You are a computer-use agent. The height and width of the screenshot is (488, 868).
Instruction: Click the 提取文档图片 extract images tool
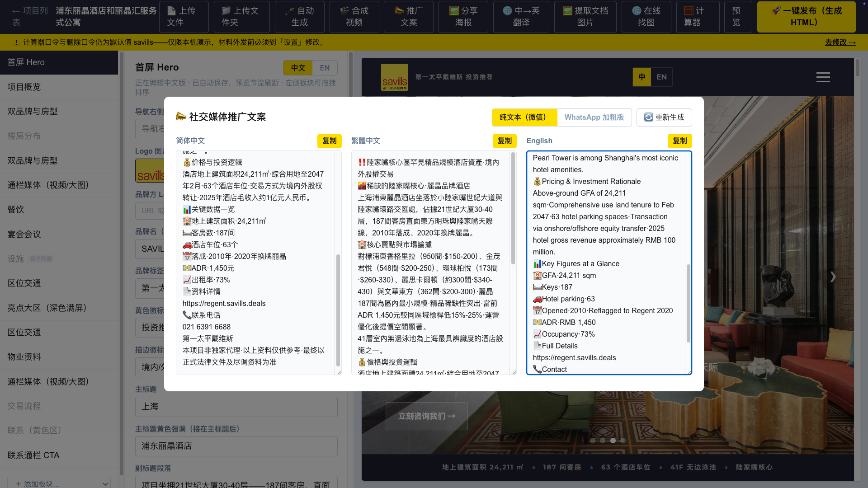tap(585, 17)
